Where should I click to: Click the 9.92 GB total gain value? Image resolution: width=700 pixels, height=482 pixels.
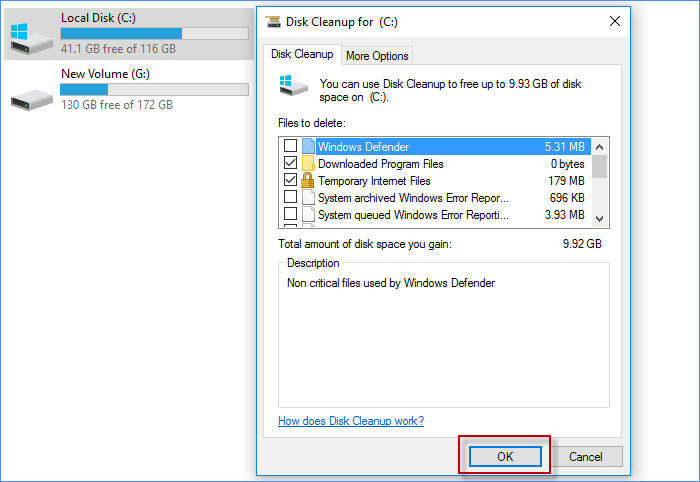(x=582, y=244)
